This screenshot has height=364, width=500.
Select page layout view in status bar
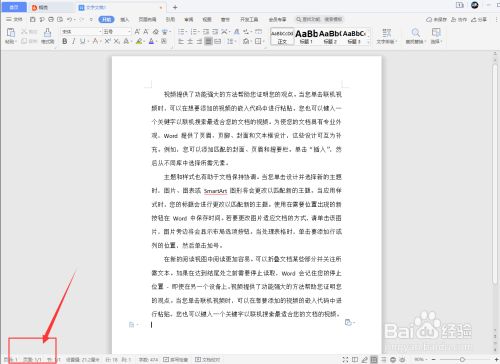[374, 359]
